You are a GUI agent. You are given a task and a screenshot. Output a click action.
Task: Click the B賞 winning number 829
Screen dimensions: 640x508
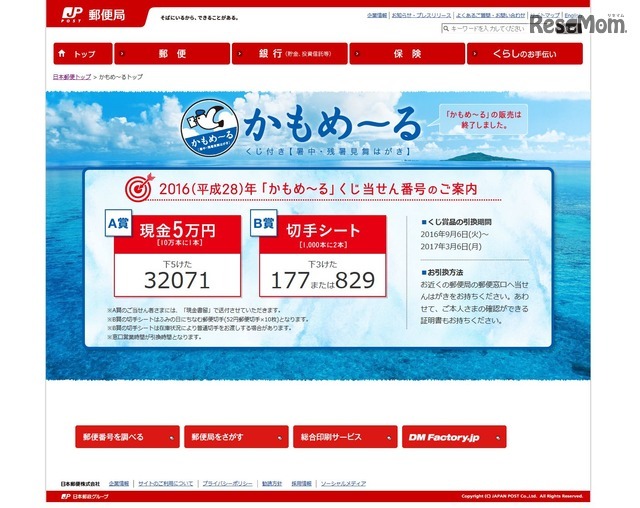coord(355,280)
